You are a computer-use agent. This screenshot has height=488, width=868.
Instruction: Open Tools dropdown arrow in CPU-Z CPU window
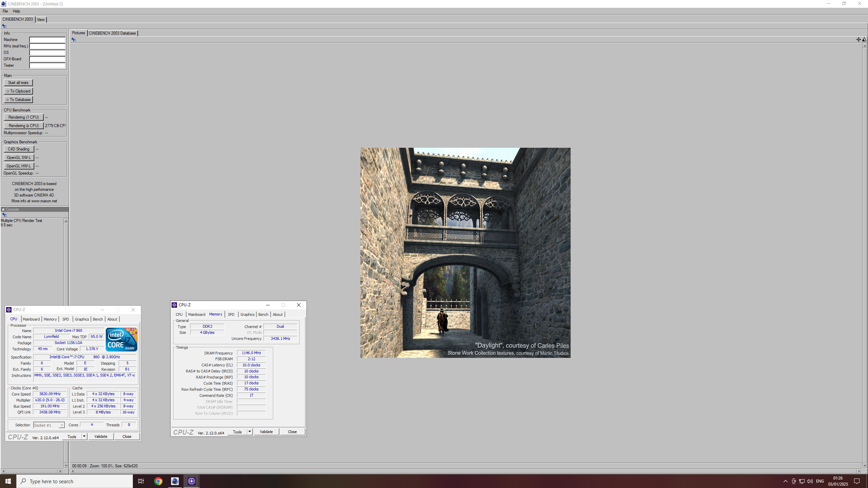coord(84,436)
